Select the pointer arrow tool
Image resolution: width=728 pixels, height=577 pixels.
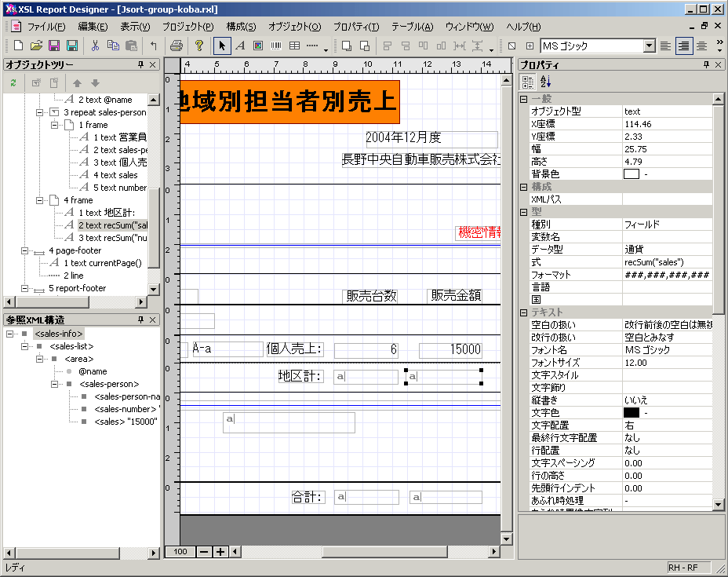point(222,46)
